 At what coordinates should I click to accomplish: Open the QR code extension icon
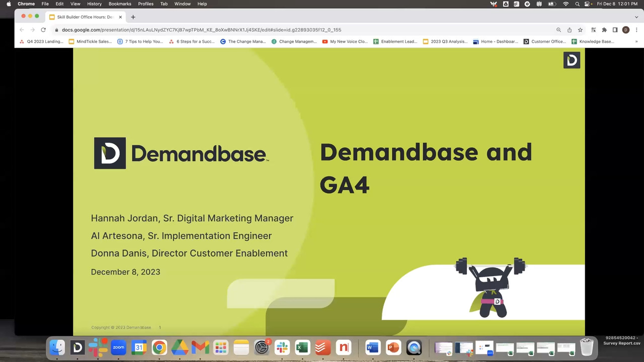click(x=594, y=30)
